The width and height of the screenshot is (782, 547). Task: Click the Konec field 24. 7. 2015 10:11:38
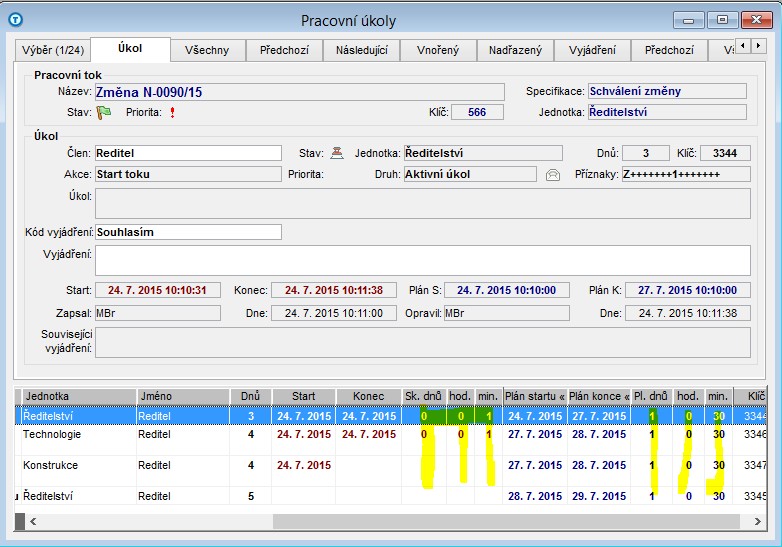(334, 290)
